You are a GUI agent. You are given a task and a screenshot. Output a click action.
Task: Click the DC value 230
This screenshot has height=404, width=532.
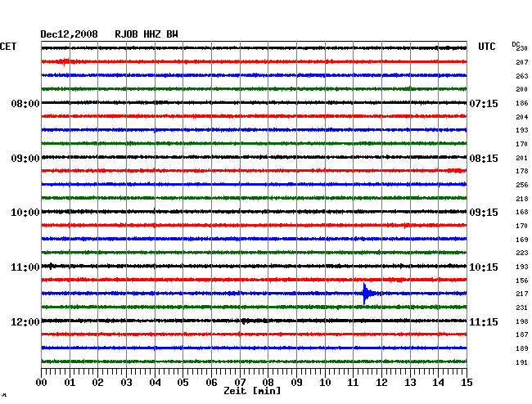click(522, 48)
